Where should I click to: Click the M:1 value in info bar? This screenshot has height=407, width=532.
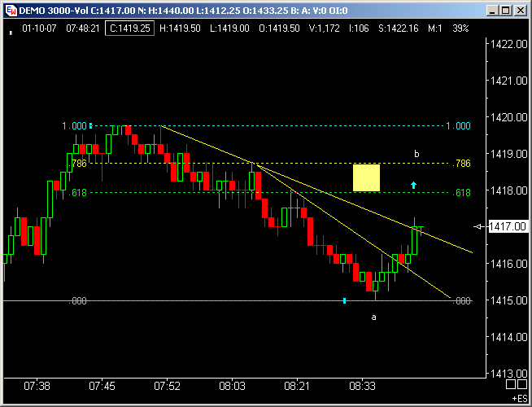(x=435, y=28)
